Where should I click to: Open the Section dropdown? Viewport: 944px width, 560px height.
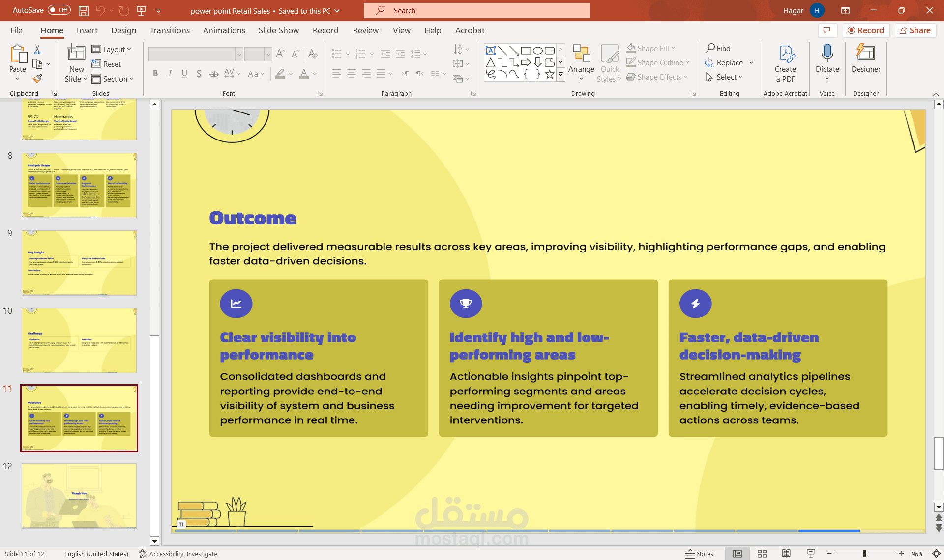coord(113,79)
